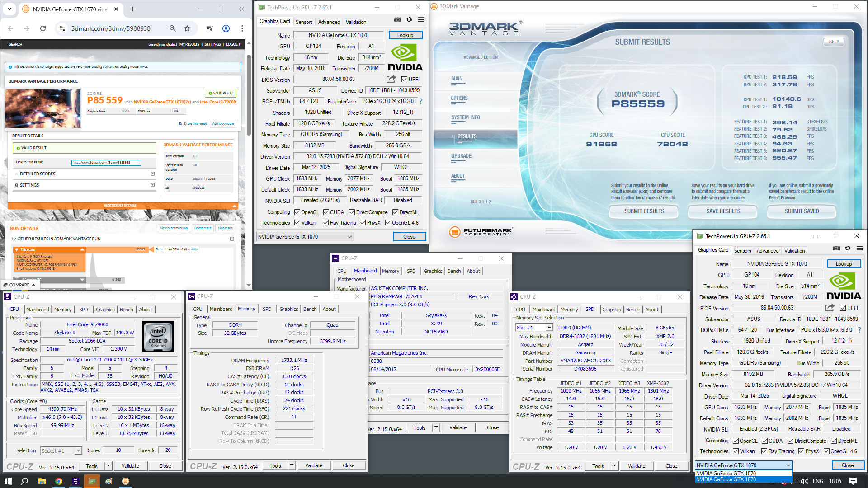Collapse Other Results in 3DMark Vantage Run
The height and width of the screenshot is (488, 868).
click(x=232, y=239)
